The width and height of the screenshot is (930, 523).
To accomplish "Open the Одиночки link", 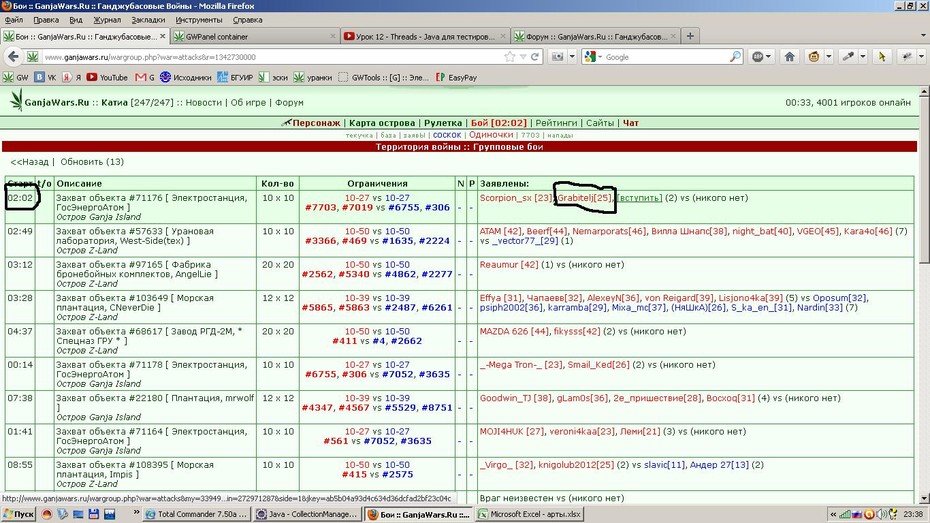I will pos(491,135).
